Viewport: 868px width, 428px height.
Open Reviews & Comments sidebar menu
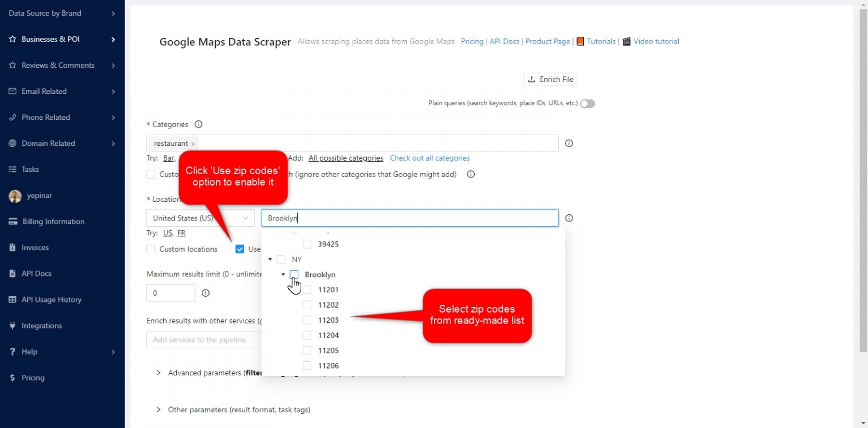[58, 65]
